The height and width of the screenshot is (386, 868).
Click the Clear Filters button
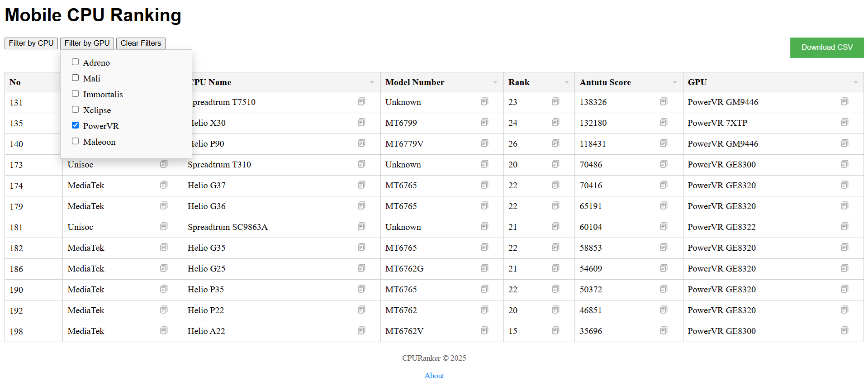click(141, 43)
